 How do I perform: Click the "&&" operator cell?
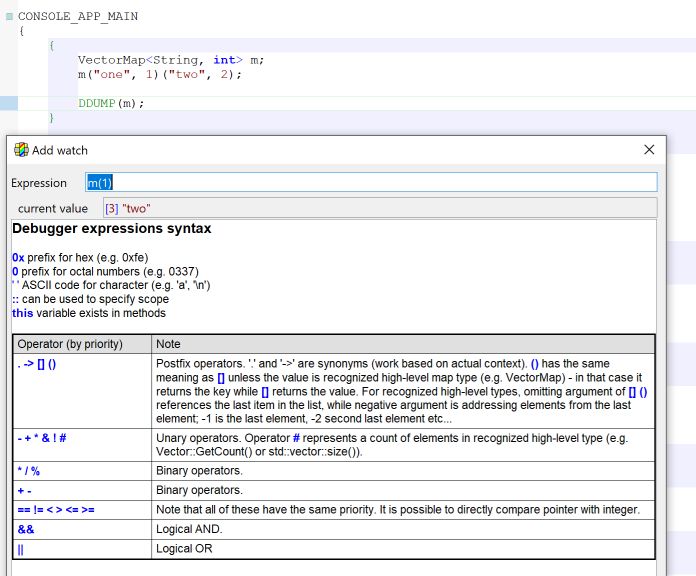point(26,529)
